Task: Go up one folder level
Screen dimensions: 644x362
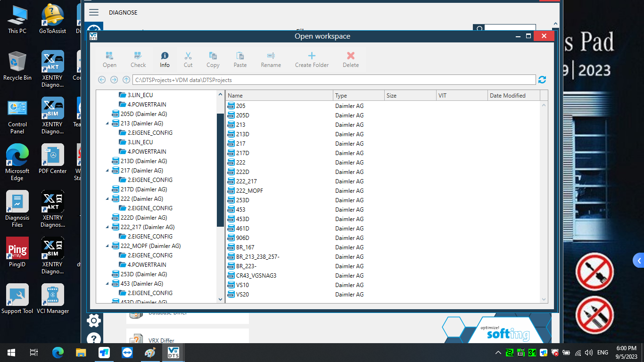Action: (126, 80)
